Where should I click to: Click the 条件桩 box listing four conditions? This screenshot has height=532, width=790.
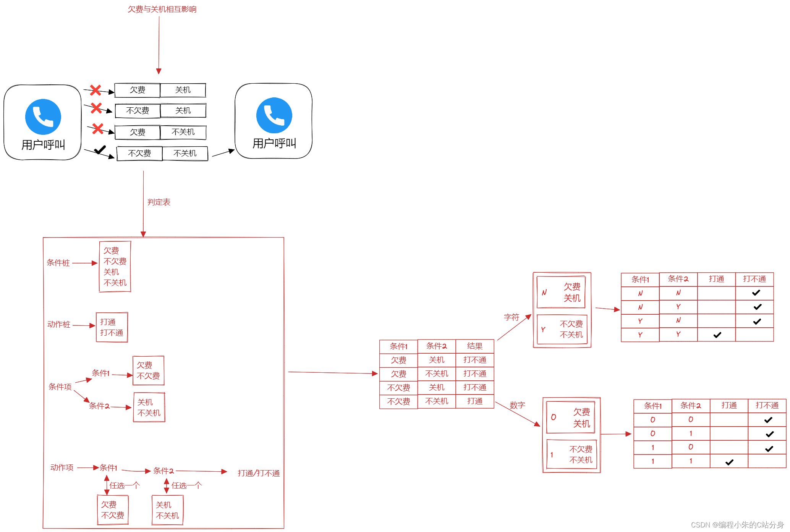(x=115, y=267)
